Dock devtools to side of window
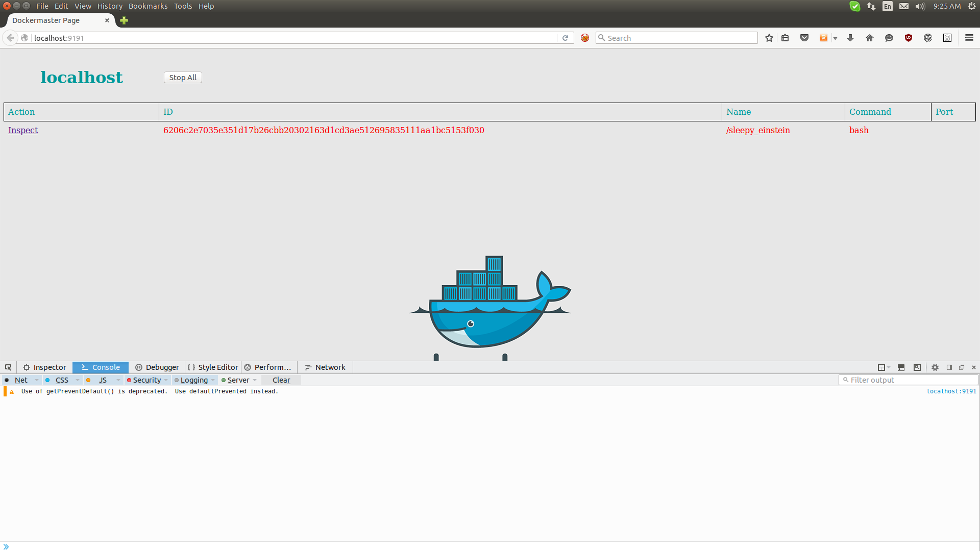This screenshot has height=551, width=980. point(949,367)
